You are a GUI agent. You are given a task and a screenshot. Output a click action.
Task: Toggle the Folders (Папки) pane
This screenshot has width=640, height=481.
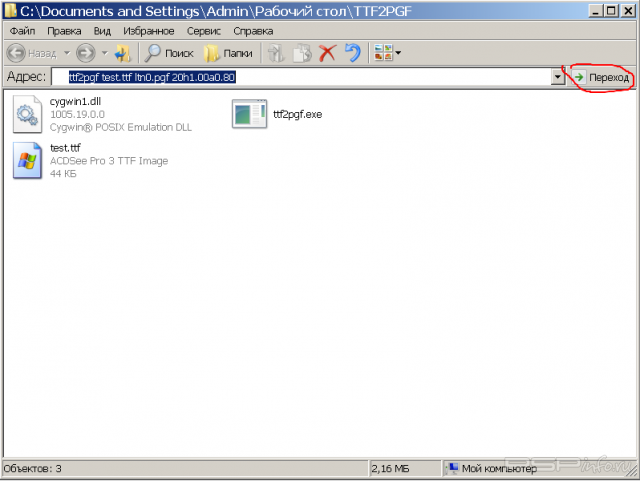(228, 53)
